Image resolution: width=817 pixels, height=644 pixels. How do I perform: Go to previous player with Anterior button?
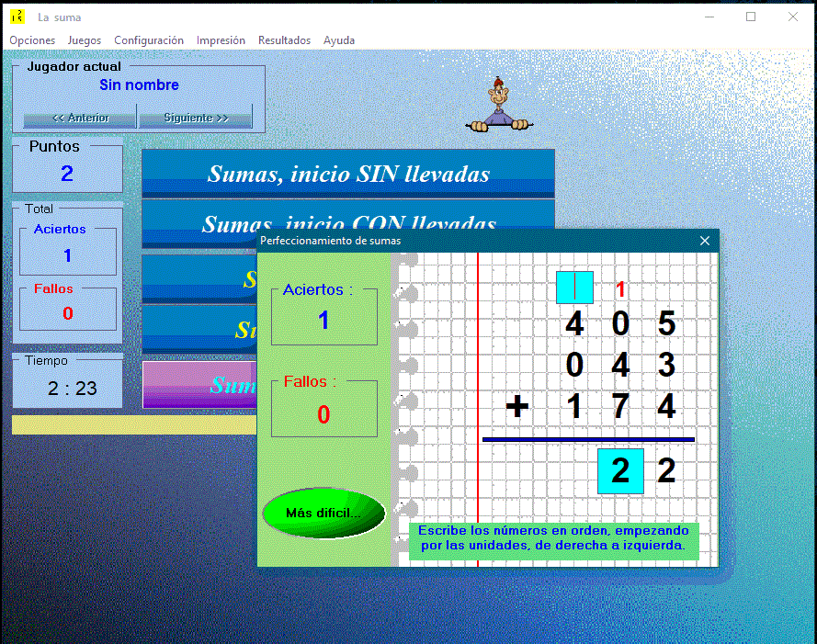coord(80,118)
